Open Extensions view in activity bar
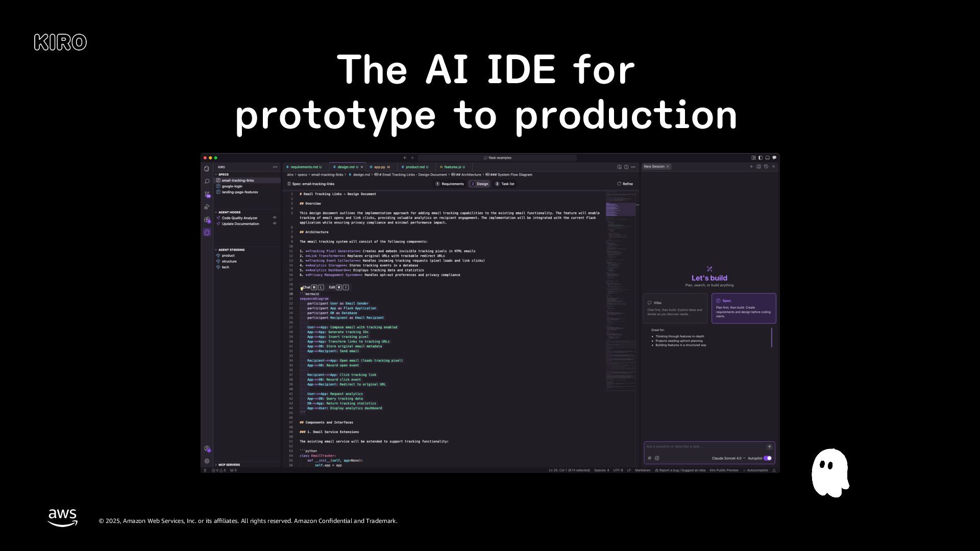 (x=207, y=220)
